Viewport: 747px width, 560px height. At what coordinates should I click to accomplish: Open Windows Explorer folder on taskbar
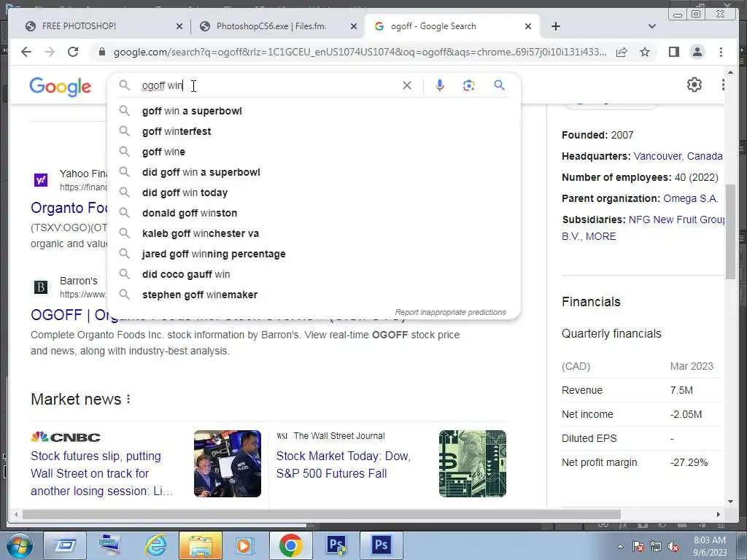click(x=201, y=545)
